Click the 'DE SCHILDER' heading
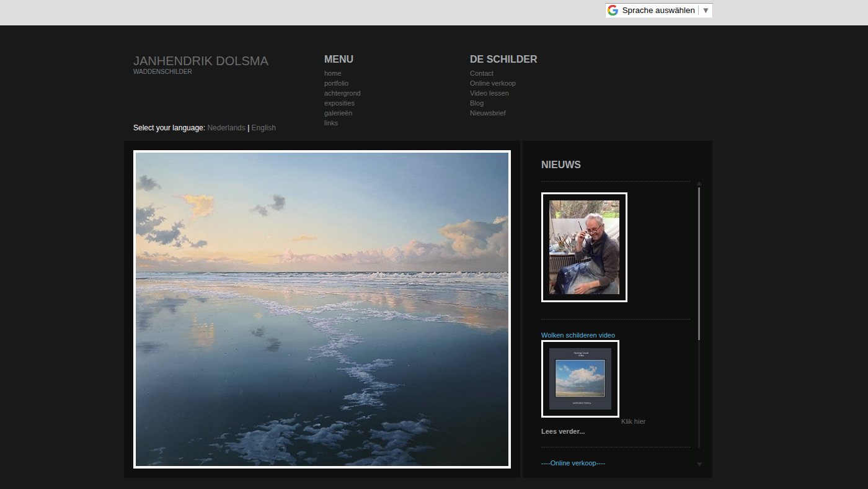The image size is (868, 489). point(503,60)
